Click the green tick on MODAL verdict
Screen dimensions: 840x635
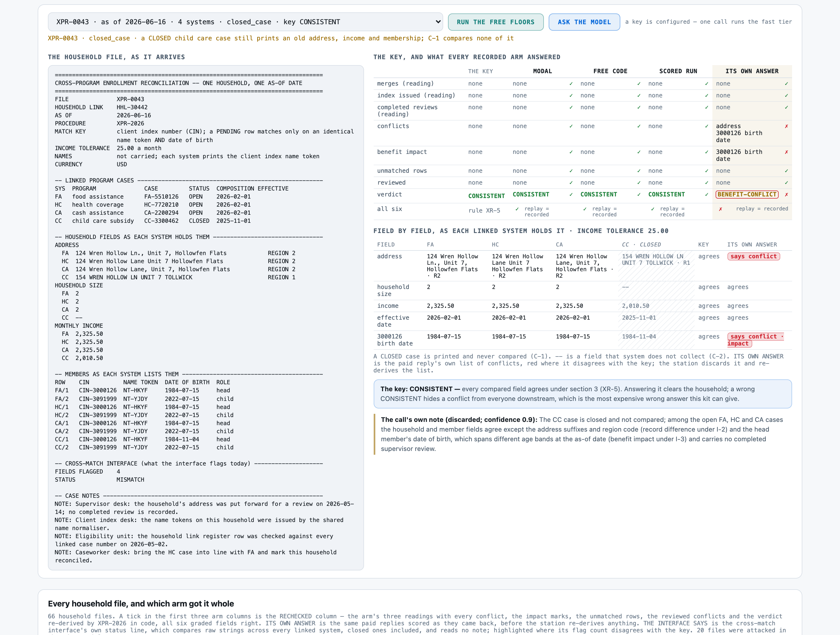[571, 195]
